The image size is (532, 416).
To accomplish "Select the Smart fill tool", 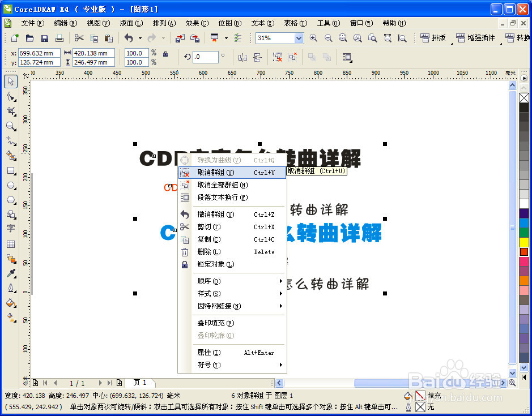I will click(11, 156).
